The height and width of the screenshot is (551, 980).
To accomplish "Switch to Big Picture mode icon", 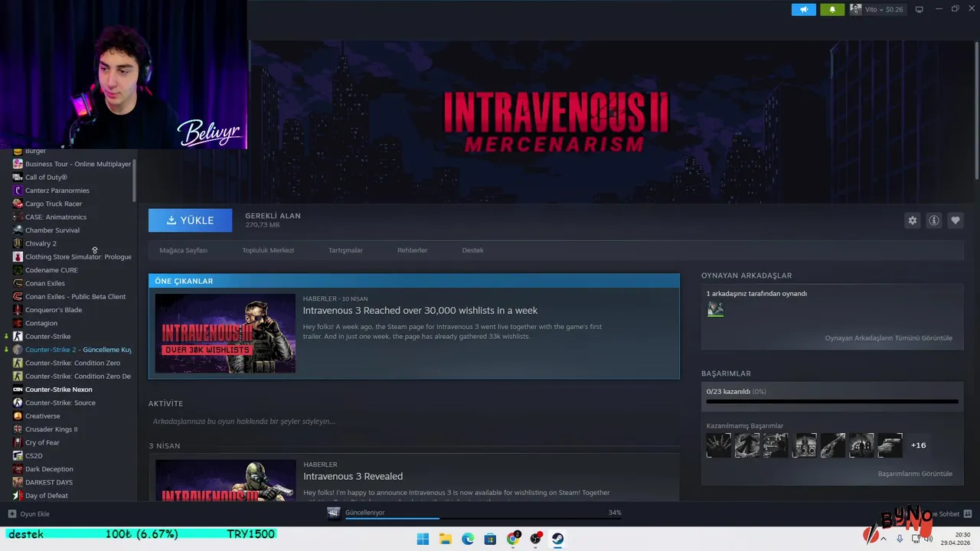I will 920,9.
